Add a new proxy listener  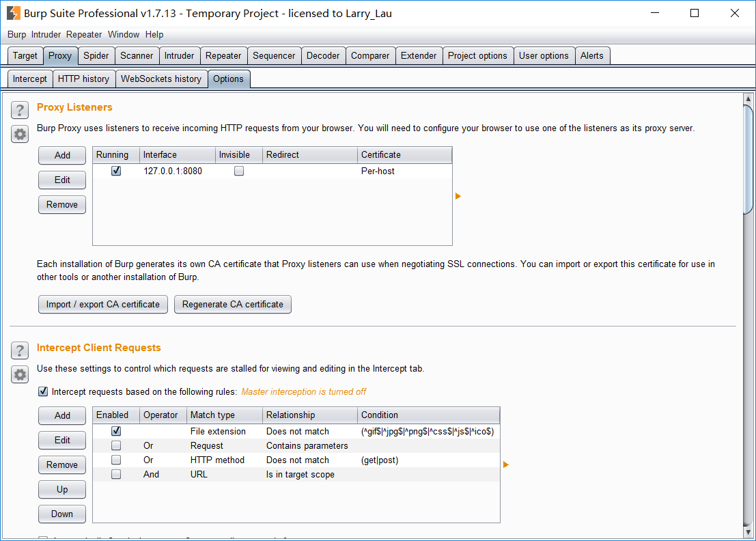pos(62,155)
